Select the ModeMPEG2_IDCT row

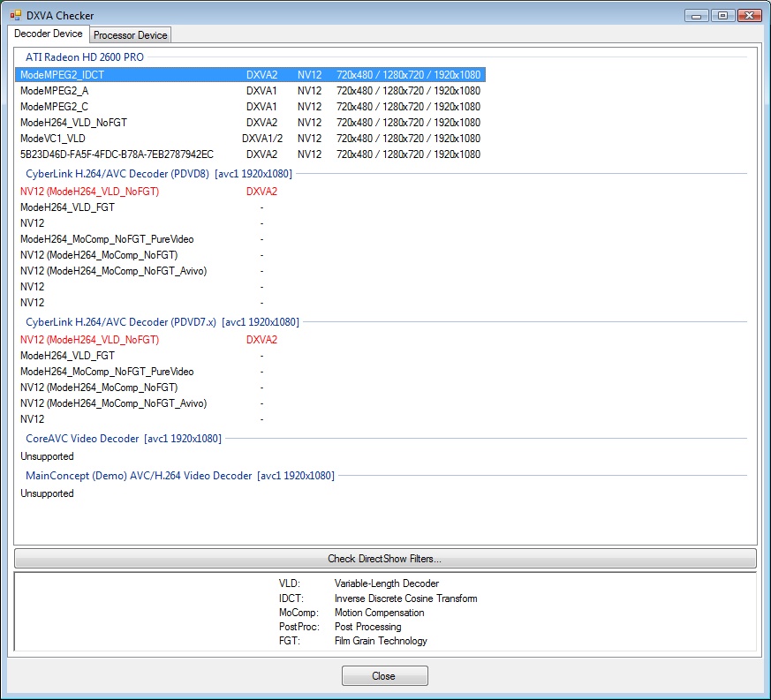tap(250, 75)
